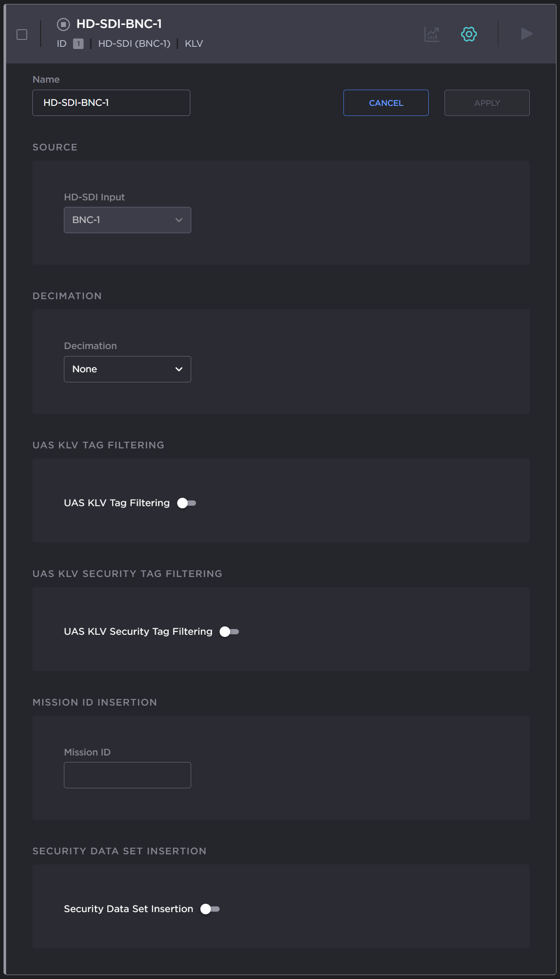Open the HD-SDI Input dropdown
The width and height of the screenshot is (560, 979).
(x=127, y=220)
